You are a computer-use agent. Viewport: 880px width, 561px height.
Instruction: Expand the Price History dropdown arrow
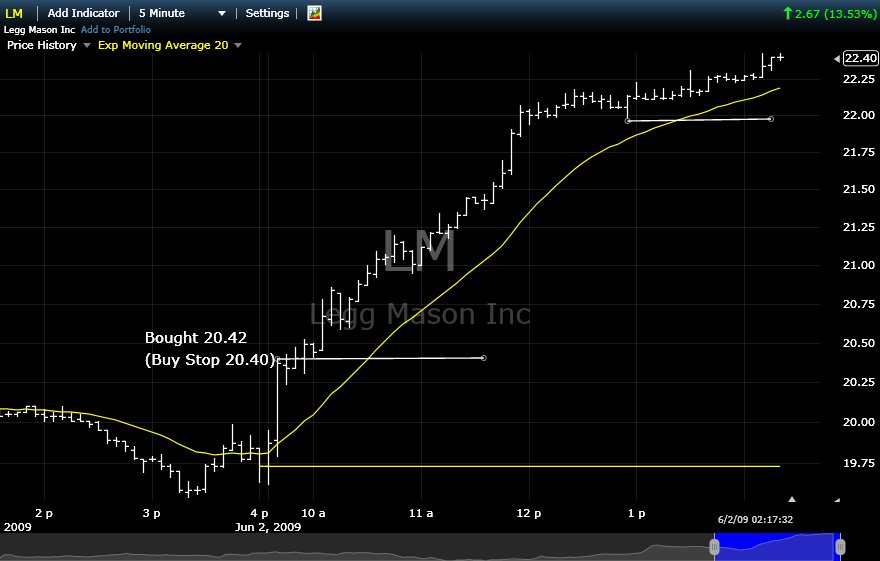(87, 45)
